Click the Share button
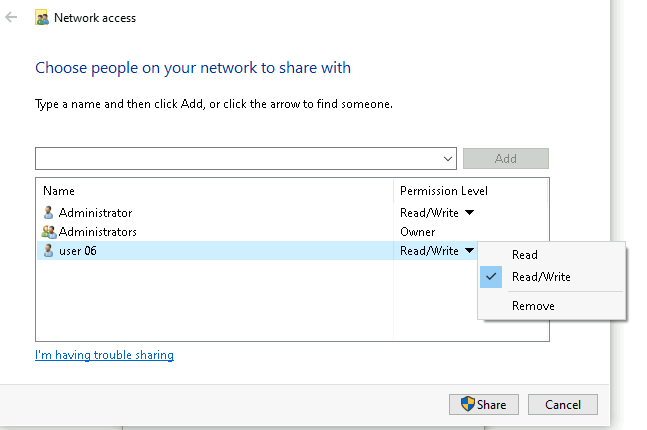647x430 pixels. coord(484,404)
